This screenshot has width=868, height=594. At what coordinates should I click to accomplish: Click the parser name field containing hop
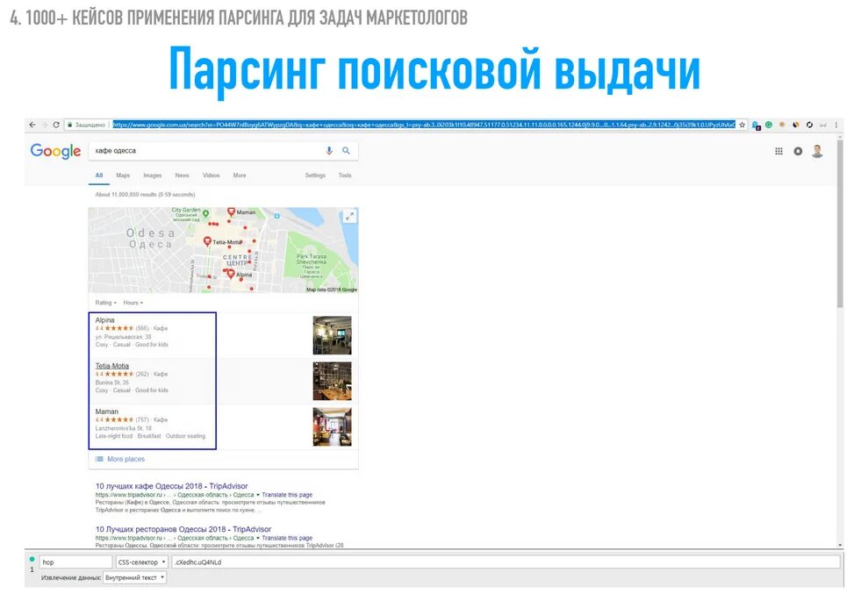(x=75, y=562)
